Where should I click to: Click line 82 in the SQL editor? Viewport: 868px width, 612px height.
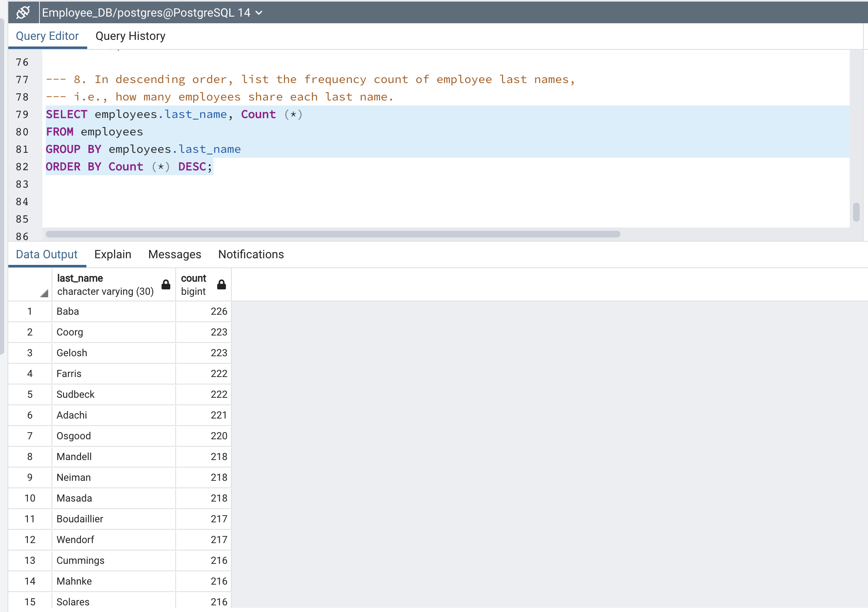click(129, 166)
